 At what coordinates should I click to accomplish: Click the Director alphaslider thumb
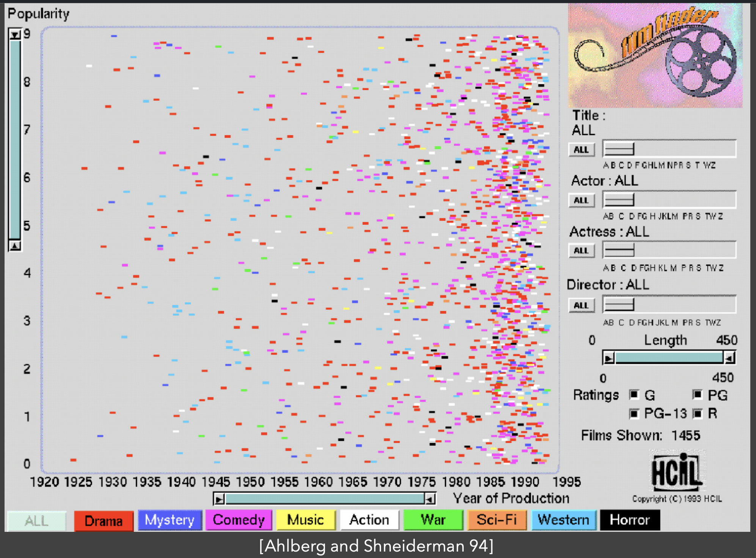619,305
